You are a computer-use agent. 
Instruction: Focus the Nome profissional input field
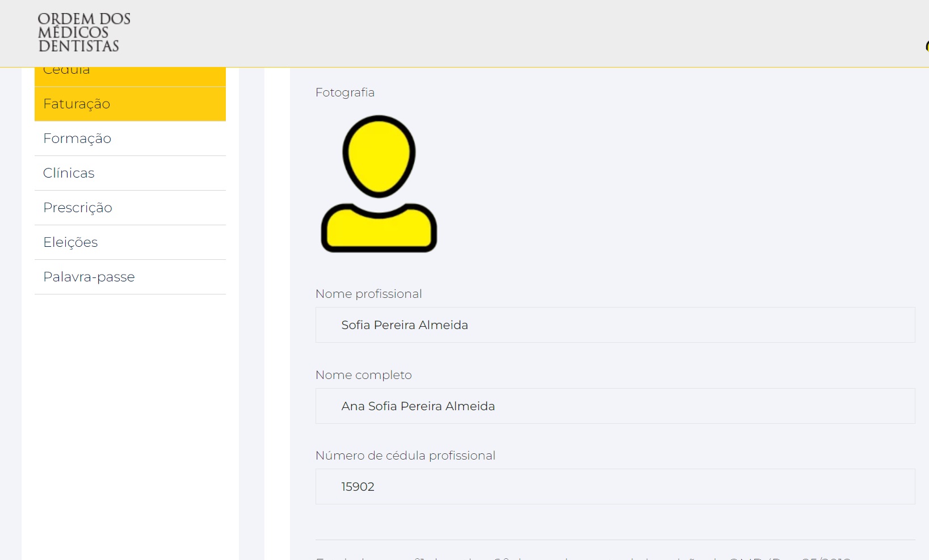click(x=615, y=325)
